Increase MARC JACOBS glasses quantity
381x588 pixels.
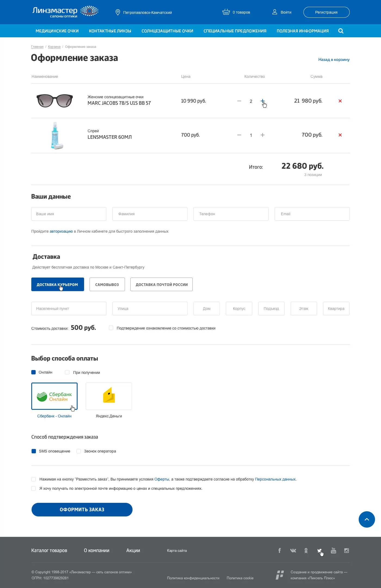pyautogui.click(x=263, y=101)
